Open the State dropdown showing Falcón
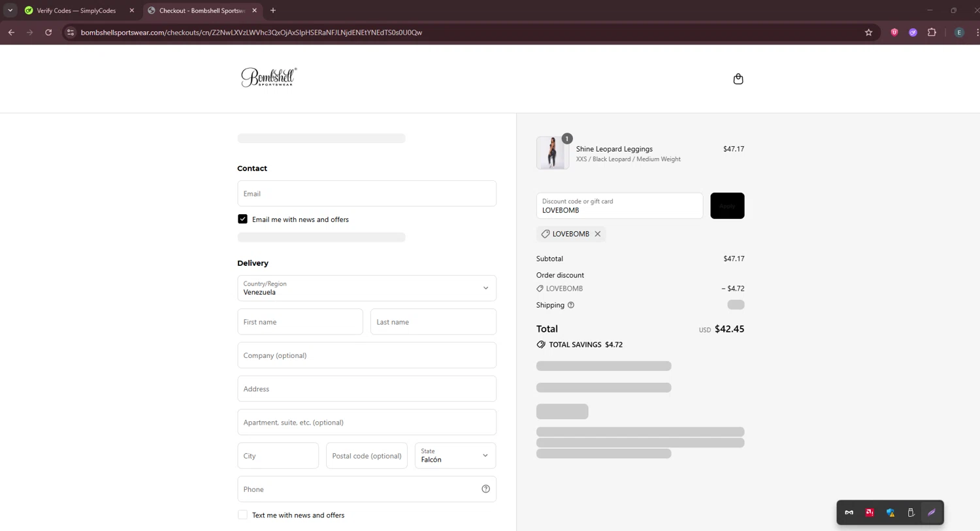Viewport: 980px width, 531px height. [455, 456]
